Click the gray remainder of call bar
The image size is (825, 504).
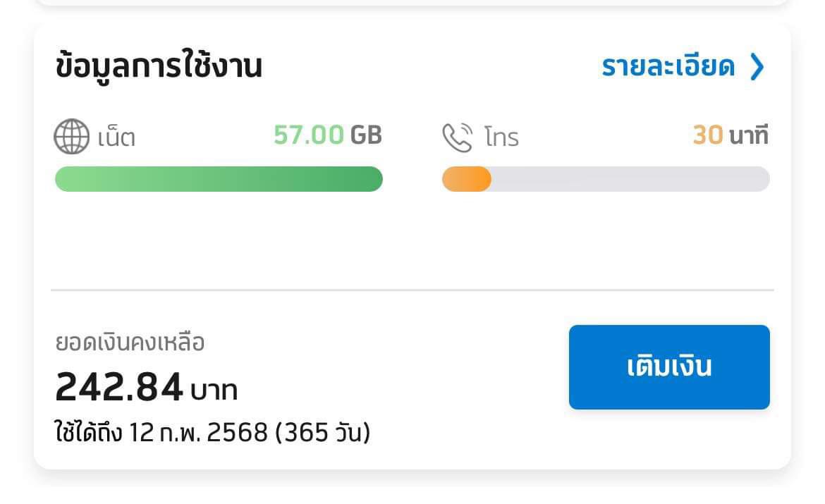tap(630, 179)
